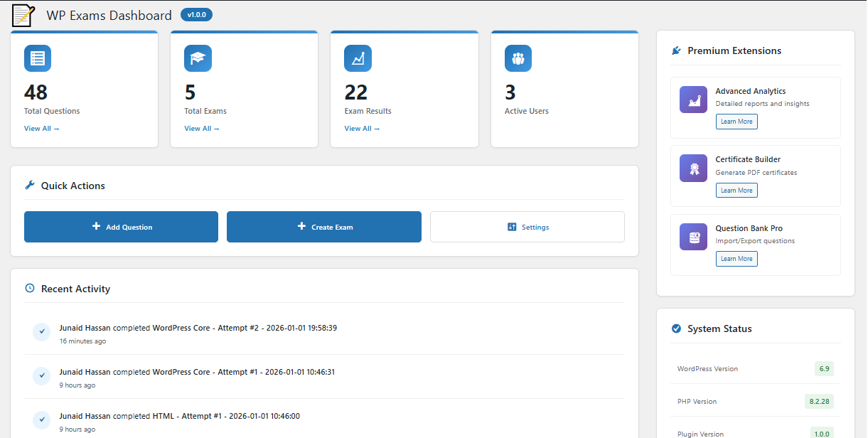Click the Advanced Analytics extension icon
Screen dimensions: 868x438
[693, 100]
